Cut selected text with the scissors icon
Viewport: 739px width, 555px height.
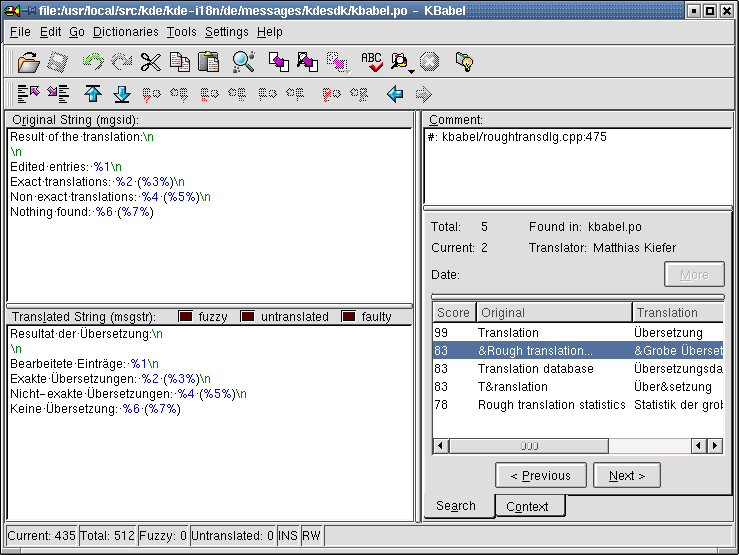151,62
